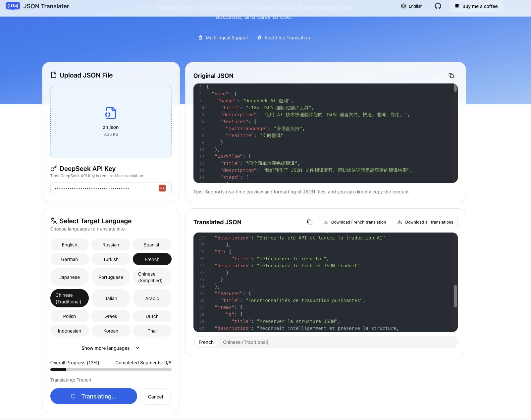Viewport: 531px width, 420px height.
Task: Click the spinner icon in Translating button
Action: pyautogui.click(x=73, y=396)
